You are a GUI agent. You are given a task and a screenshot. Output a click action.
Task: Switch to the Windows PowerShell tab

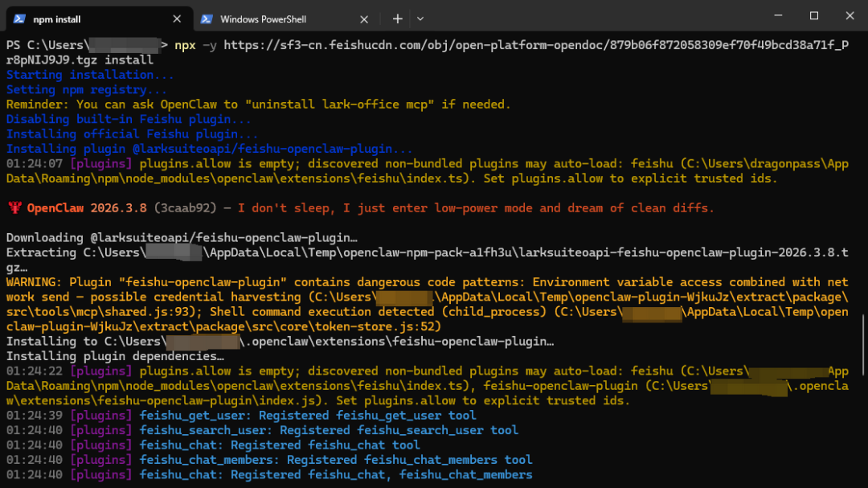(285, 18)
